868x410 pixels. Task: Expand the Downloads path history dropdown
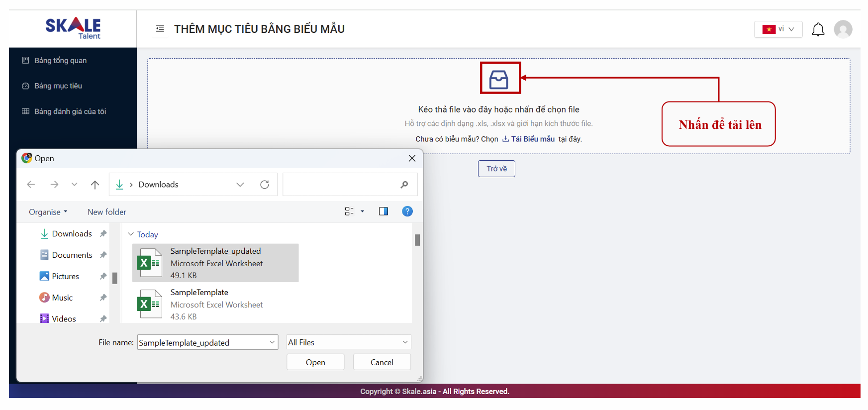tap(240, 185)
